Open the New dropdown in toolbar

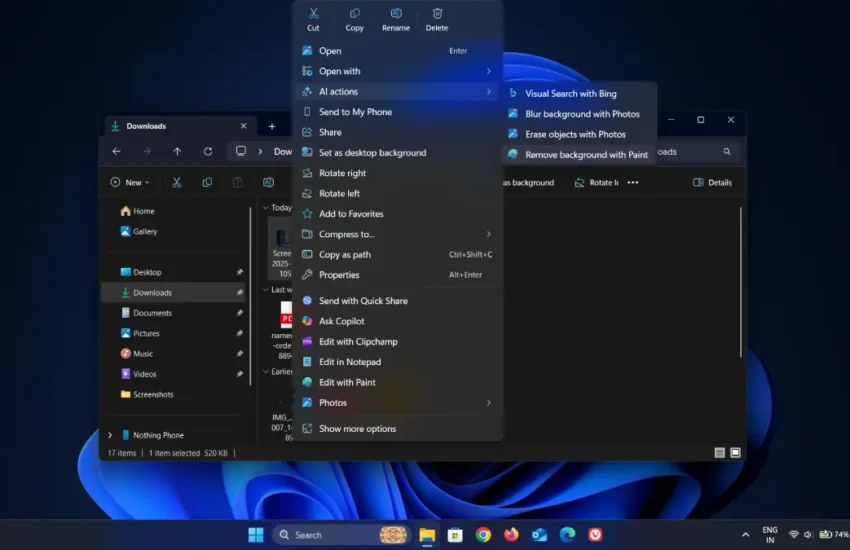pyautogui.click(x=130, y=183)
